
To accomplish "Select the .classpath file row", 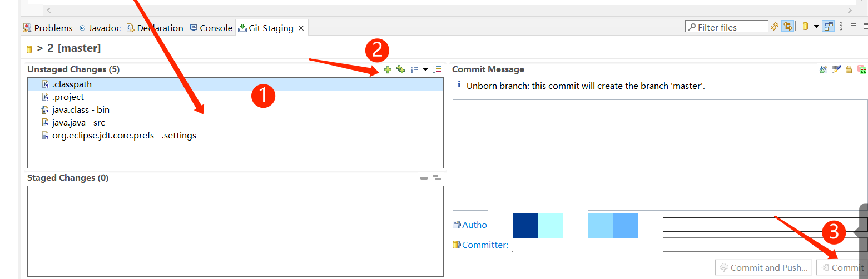I will point(235,84).
